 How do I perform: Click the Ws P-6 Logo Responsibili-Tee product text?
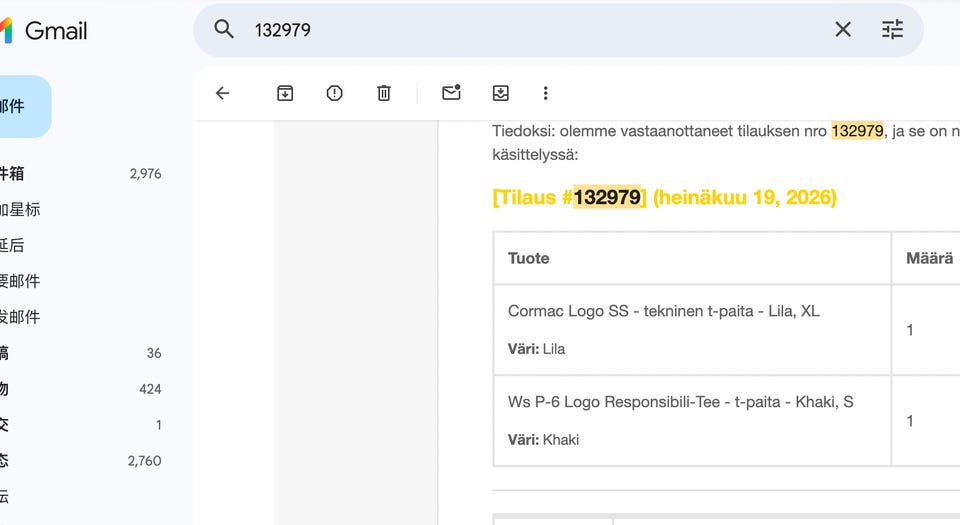pos(680,402)
